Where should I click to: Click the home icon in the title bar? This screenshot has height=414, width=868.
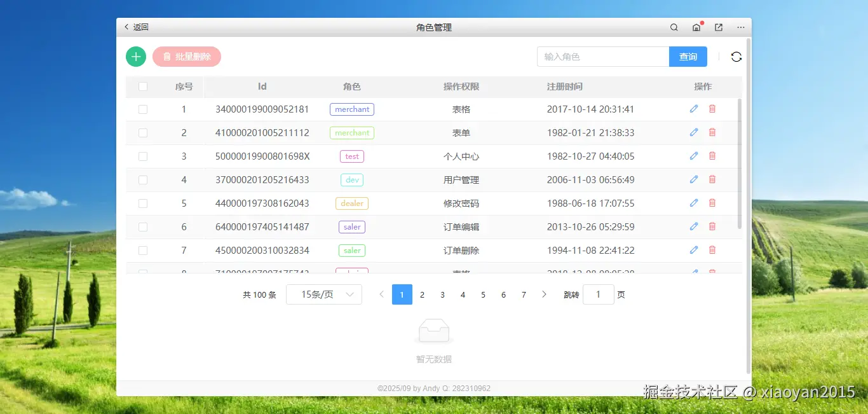click(x=696, y=27)
